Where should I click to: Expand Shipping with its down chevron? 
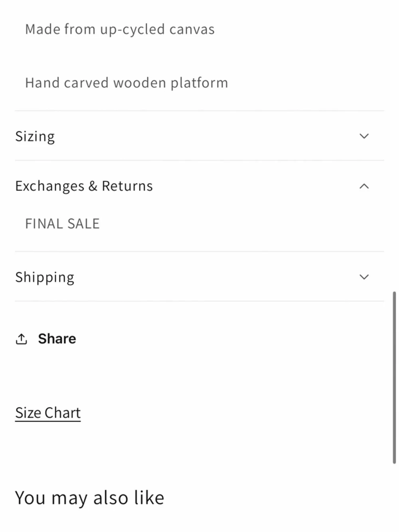(x=364, y=277)
